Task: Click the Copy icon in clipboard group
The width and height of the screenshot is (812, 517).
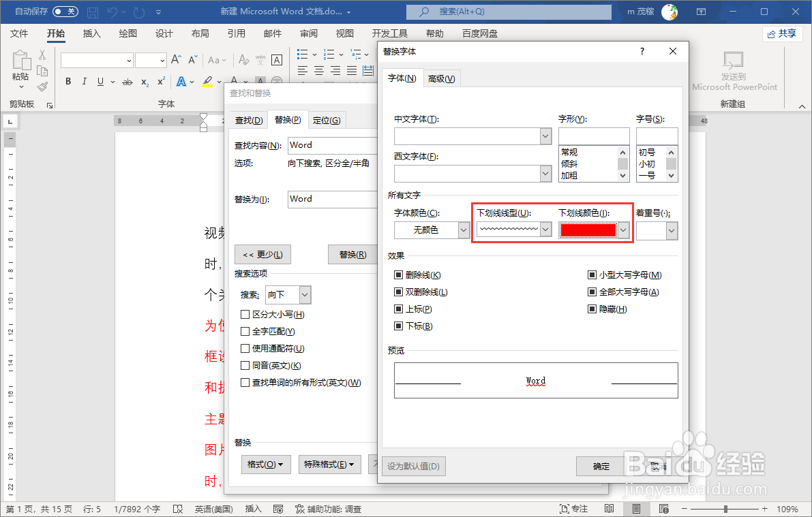Action: tap(42, 71)
